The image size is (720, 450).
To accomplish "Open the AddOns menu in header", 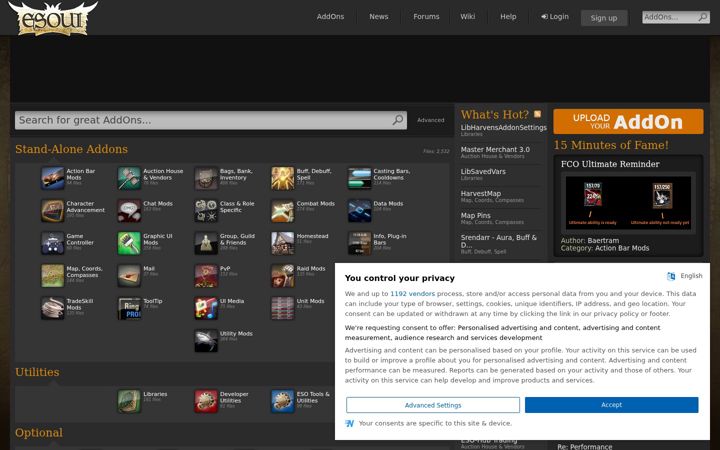I will coord(330,17).
